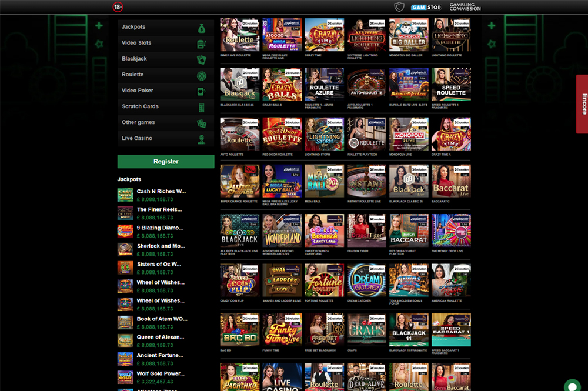Viewport: 588px width, 391px height.
Task: Open Queen of Alexandria jackpot game
Action: click(161, 337)
